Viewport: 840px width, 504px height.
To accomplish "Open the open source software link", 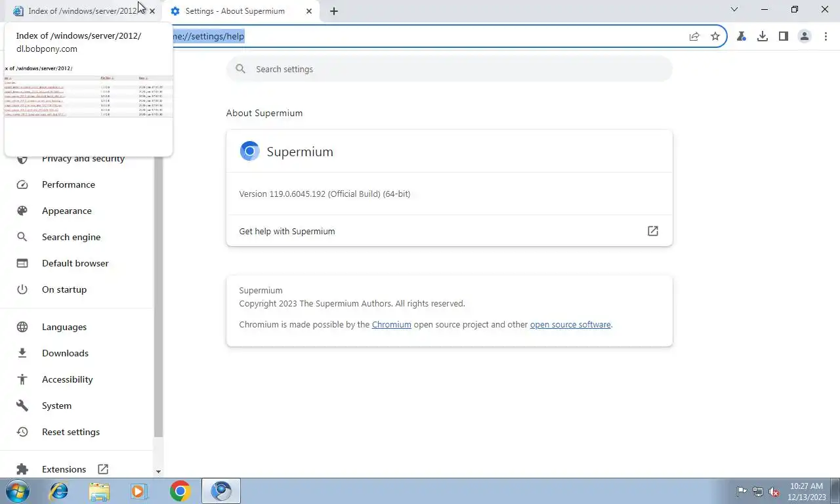I will [570, 324].
